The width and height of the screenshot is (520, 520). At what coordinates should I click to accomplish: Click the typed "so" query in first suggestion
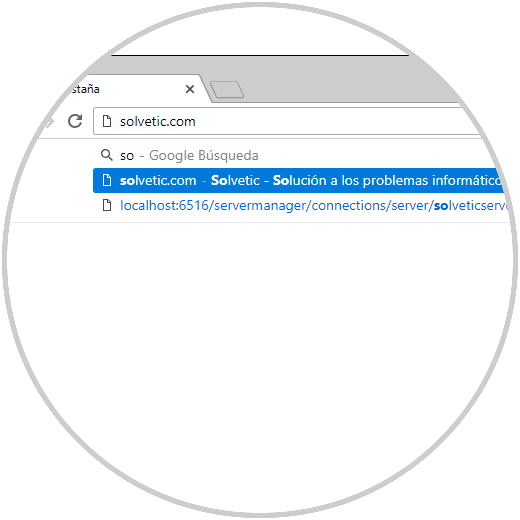[127, 156]
